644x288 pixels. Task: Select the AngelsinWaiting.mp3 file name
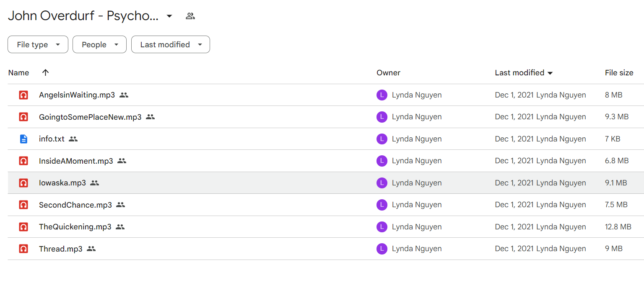[x=77, y=95]
